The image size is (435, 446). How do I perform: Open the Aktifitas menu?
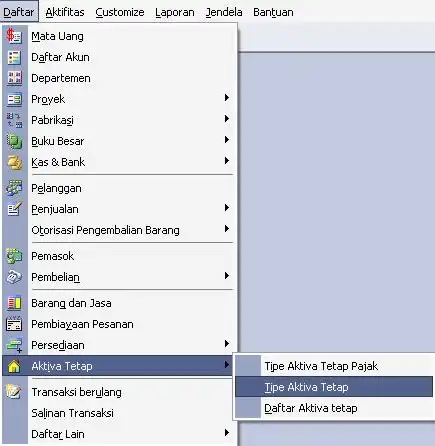pos(65,12)
